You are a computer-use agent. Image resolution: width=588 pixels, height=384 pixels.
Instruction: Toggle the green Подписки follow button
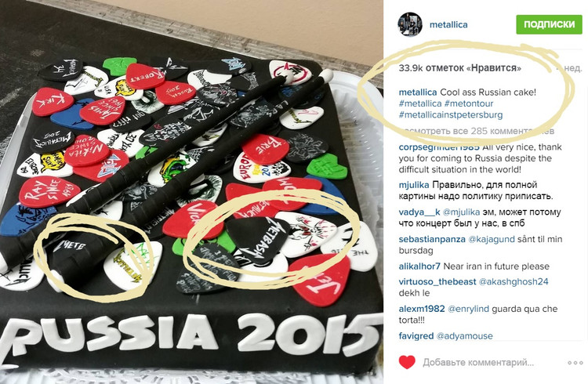549,24
